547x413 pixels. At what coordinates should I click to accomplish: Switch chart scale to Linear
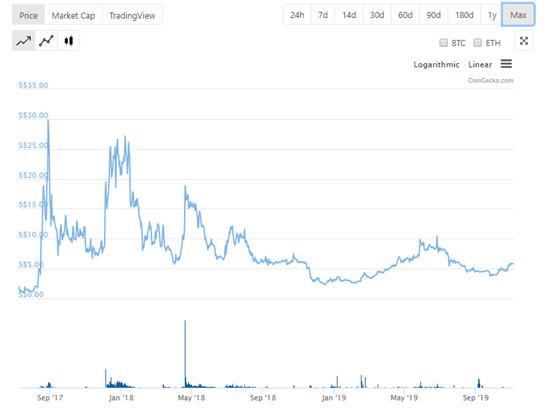point(480,65)
